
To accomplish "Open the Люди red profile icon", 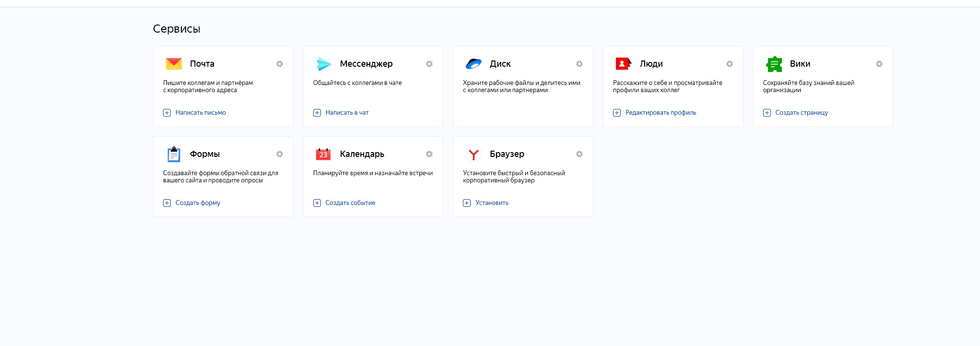I will (x=623, y=63).
